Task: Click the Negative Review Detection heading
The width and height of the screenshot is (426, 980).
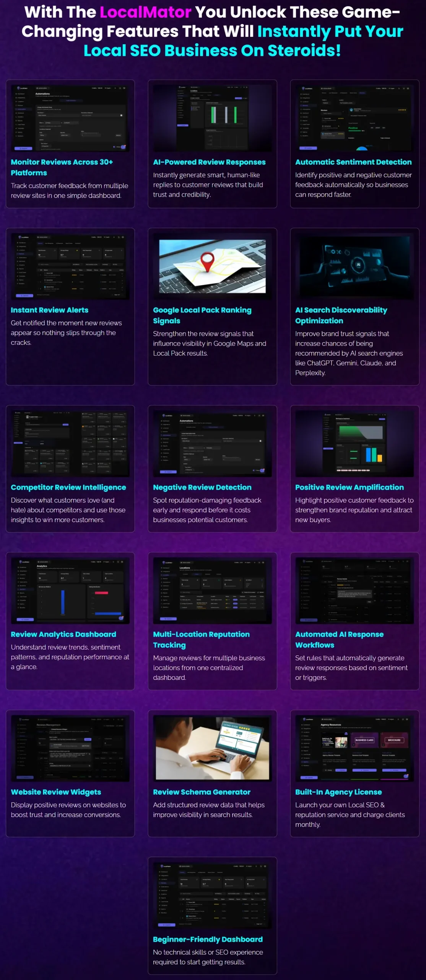Action: pyautogui.click(x=202, y=487)
